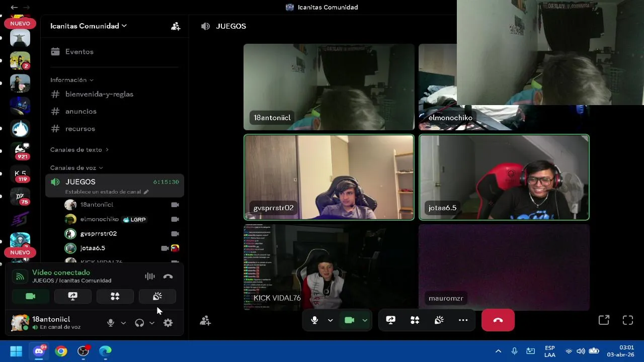Focus the mauromzr video tile
The height and width of the screenshot is (362, 644).
point(504,267)
